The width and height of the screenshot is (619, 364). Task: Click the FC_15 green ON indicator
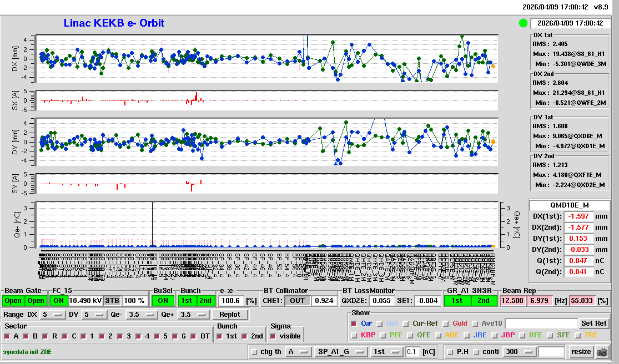[x=58, y=300]
